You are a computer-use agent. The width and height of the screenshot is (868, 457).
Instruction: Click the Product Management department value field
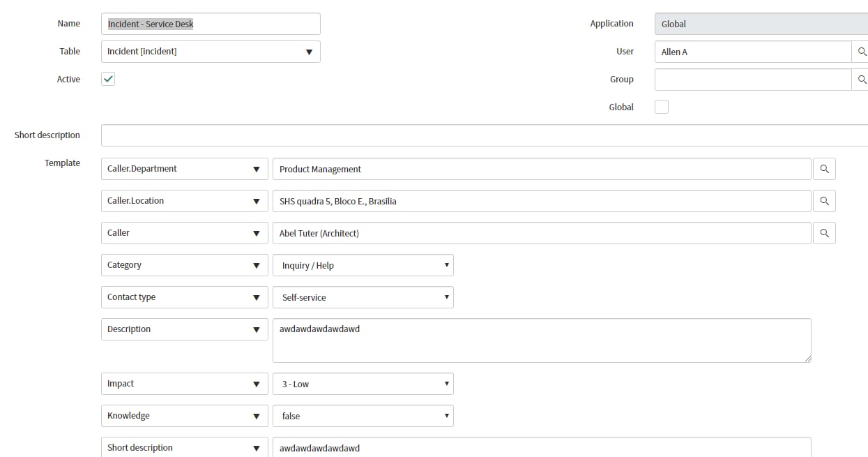coord(488,168)
